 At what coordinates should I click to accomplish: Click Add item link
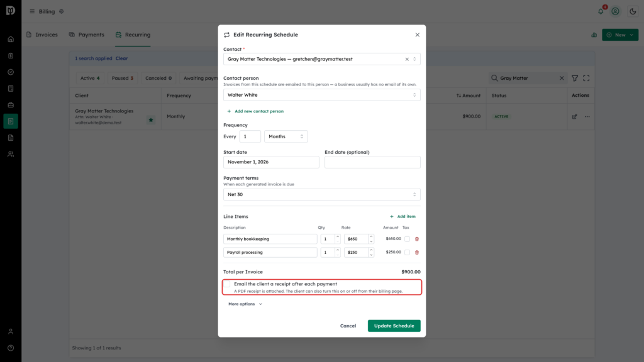[402, 216]
